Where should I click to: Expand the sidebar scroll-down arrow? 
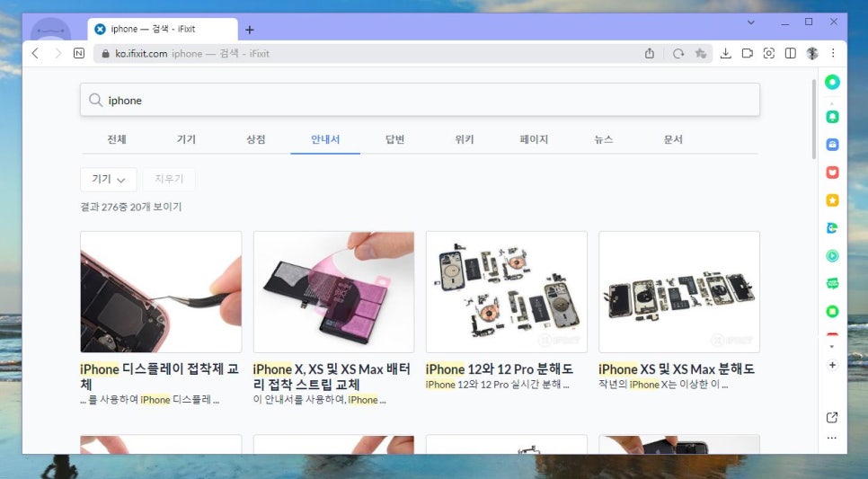[832, 347]
